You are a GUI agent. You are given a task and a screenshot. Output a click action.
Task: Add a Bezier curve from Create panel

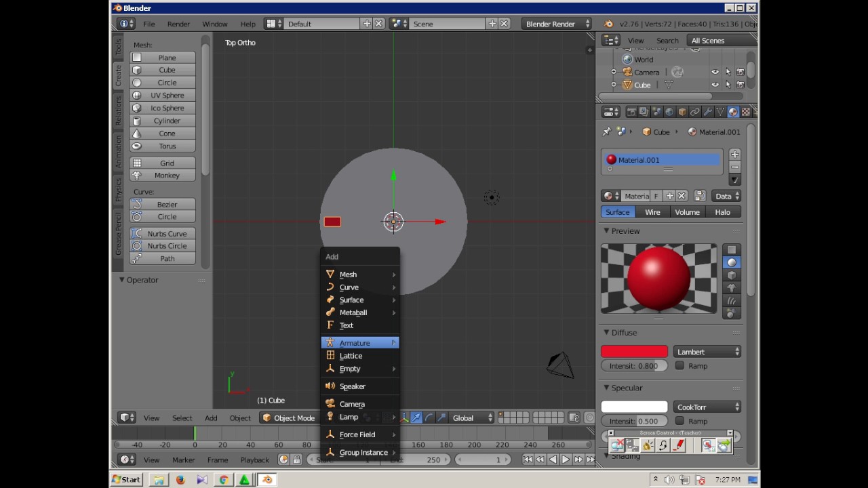click(163, 204)
